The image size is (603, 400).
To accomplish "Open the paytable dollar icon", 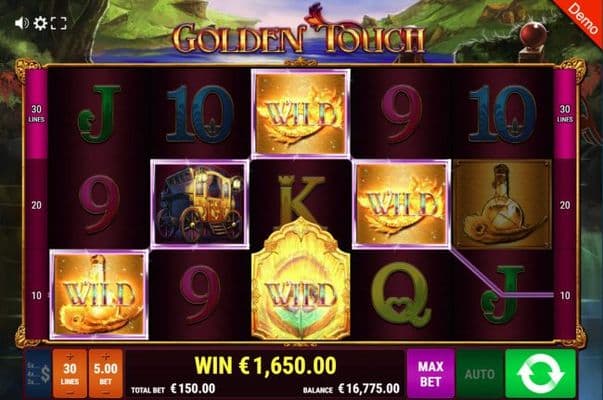I will [x=38, y=373].
